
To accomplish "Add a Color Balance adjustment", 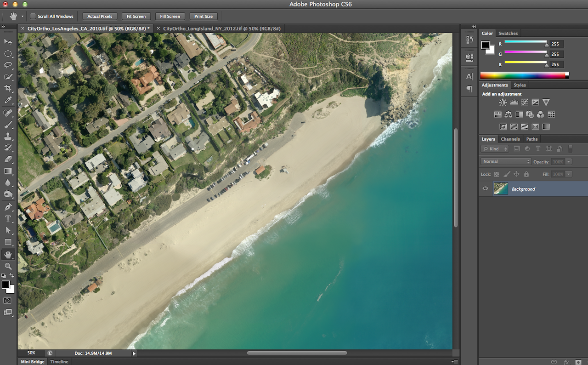I will click(x=509, y=114).
